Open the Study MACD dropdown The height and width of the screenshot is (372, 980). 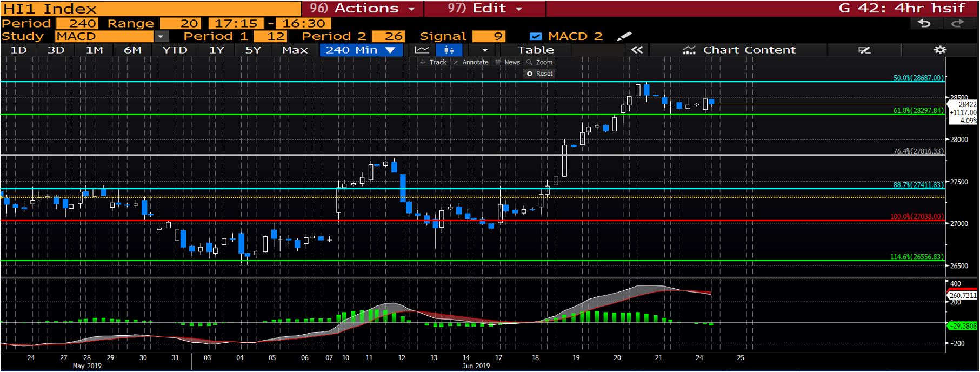pos(161,36)
